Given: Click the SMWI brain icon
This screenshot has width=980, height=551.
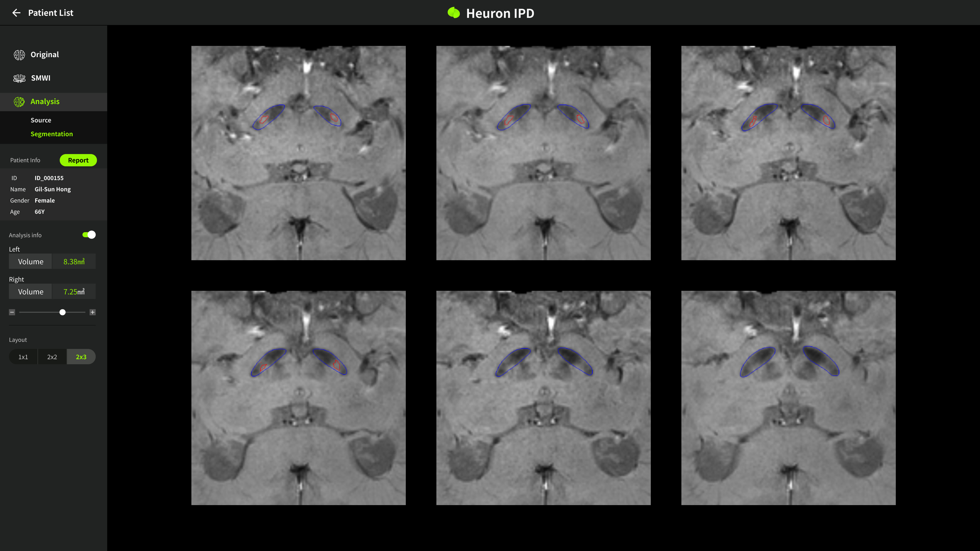Looking at the screenshot, I should pos(19,78).
